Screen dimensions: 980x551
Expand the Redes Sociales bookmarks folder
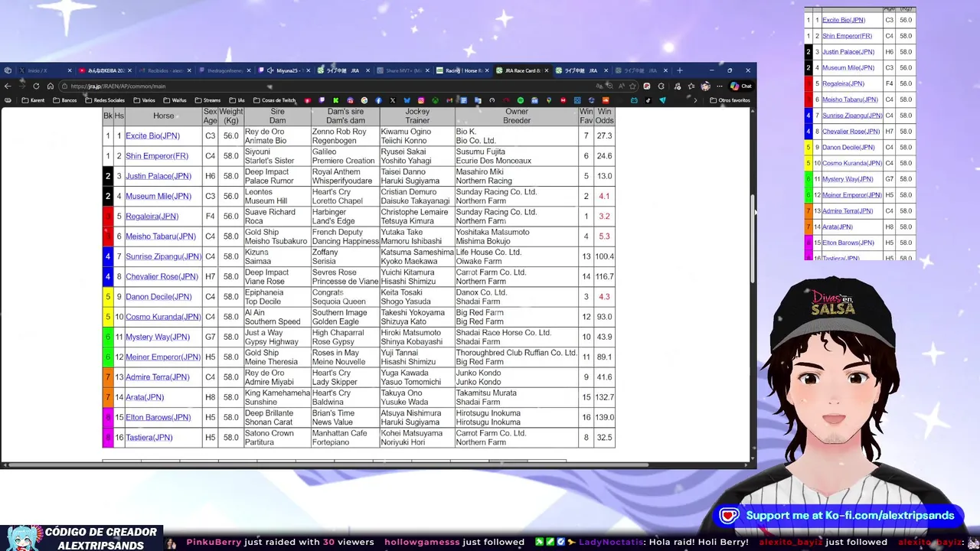(x=105, y=100)
